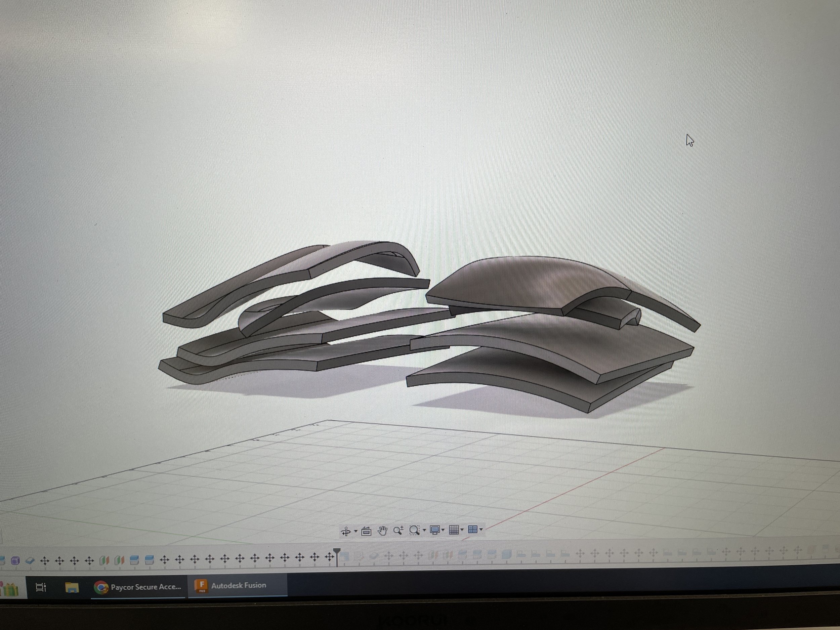
Task: Select the rolled-back solid blue box feature
Action: 506,554
